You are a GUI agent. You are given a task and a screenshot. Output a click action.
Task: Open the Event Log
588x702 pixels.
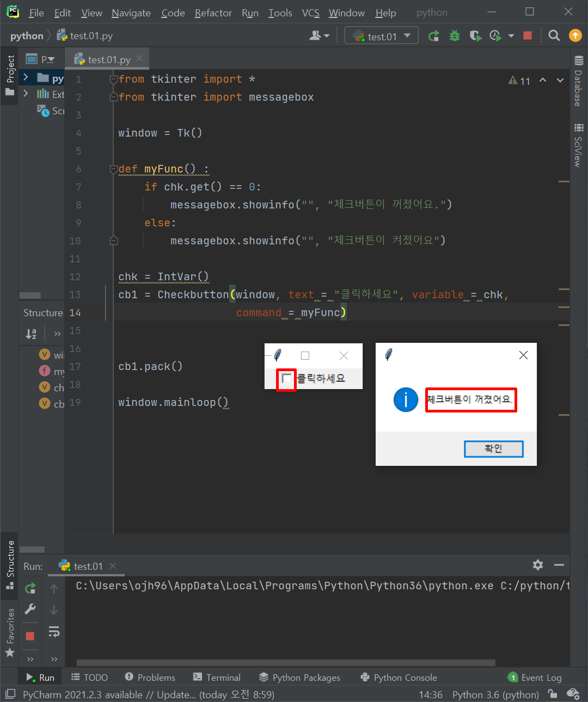click(535, 678)
